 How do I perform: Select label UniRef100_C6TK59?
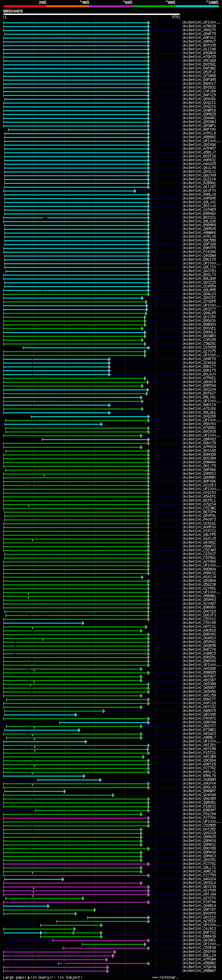199,347
